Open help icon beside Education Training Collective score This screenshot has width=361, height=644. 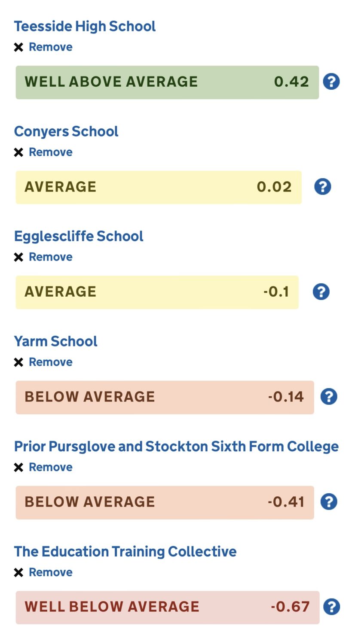pyautogui.click(x=331, y=607)
